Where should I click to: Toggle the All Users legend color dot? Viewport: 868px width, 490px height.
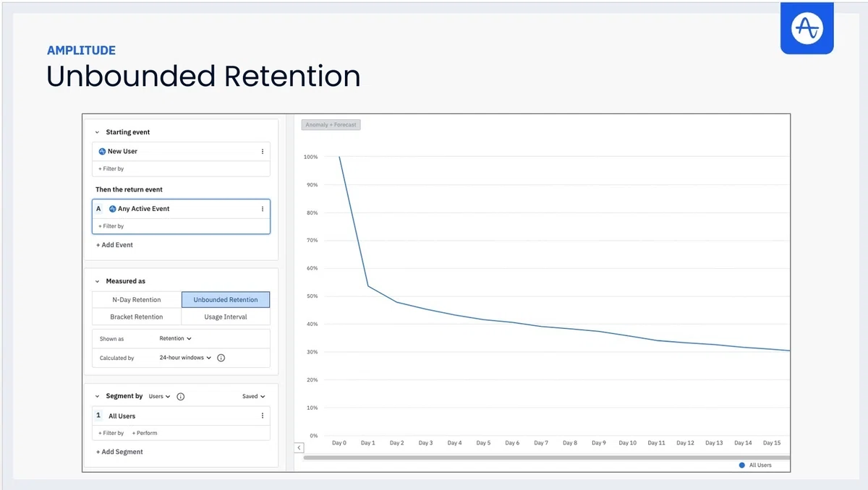click(x=742, y=465)
